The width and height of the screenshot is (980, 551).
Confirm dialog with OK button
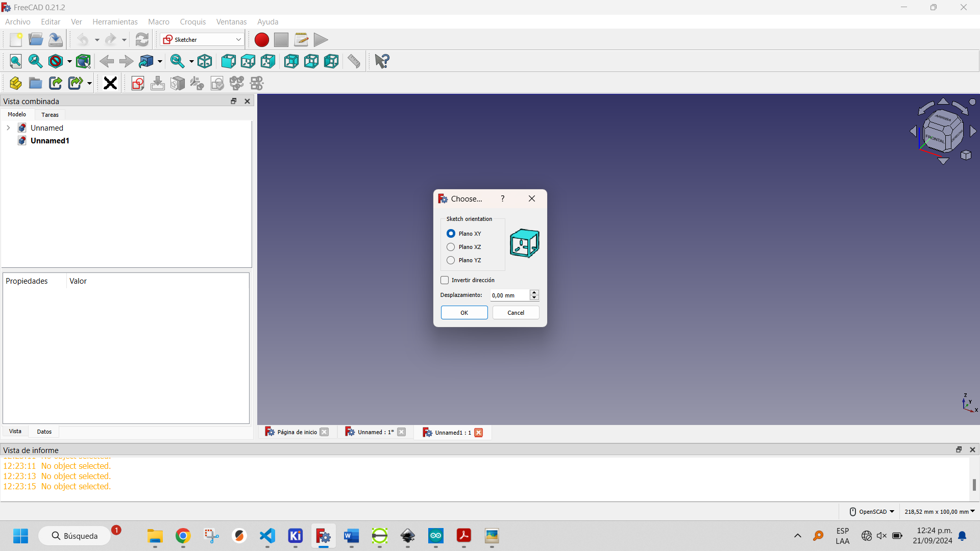point(464,313)
